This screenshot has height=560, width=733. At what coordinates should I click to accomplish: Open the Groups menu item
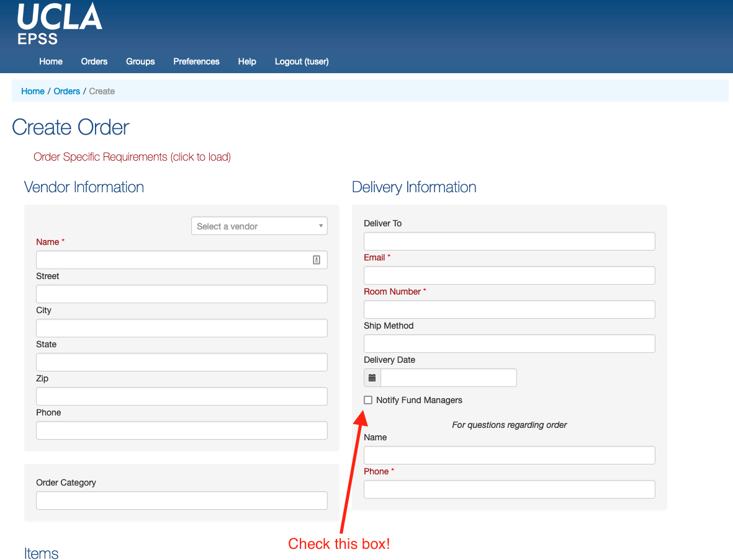pyautogui.click(x=140, y=61)
